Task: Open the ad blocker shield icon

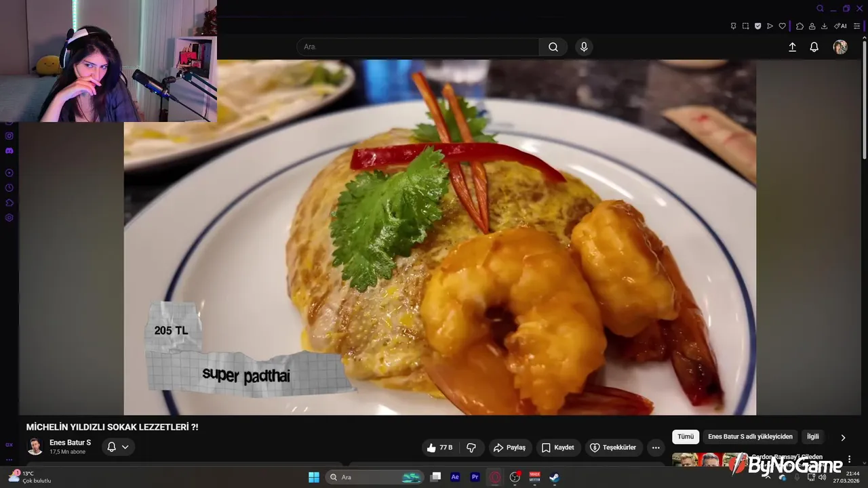Action: coord(757,26)
